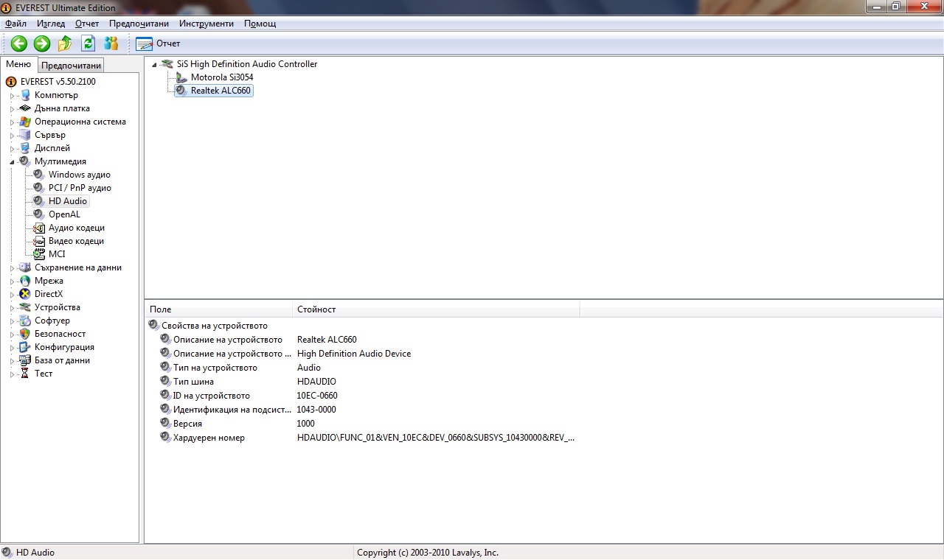
Task: Click the green Forward arrow icon
Action: coord(42,43)
